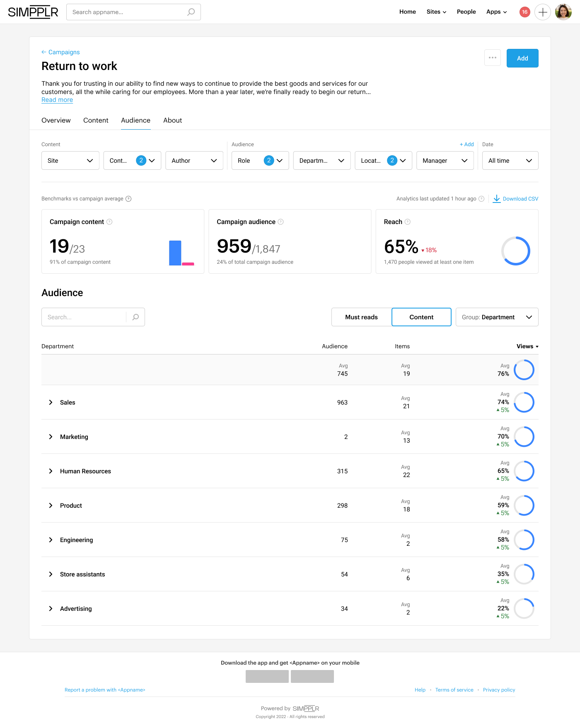Switch to Must reads view
The width and height of the screenshot is (580, 728).
tap(361, 317)
